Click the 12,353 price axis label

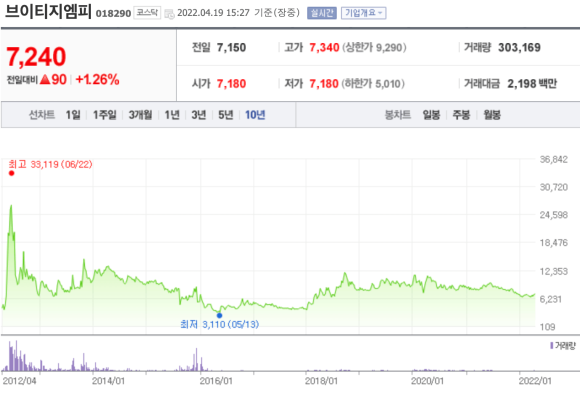(553, 271)
